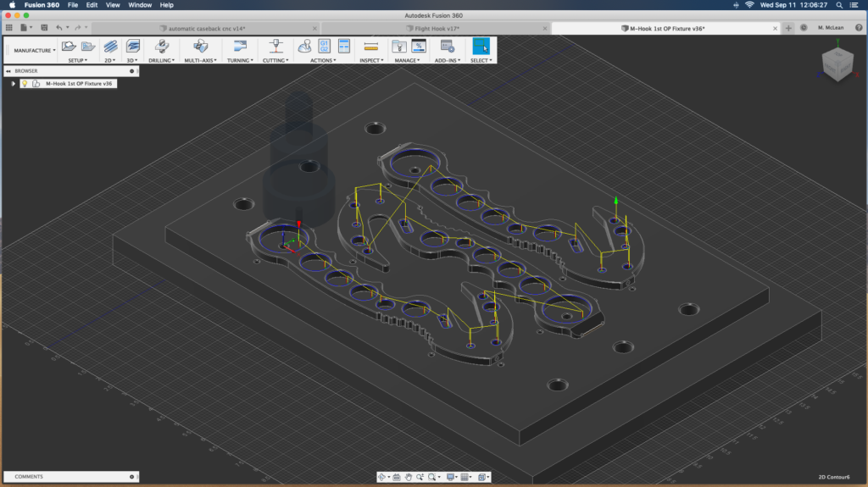Screen dimensions: 868x487
Task: Select the Drilling tool icon
Action: pyautogui.click(x=161, y=47)
